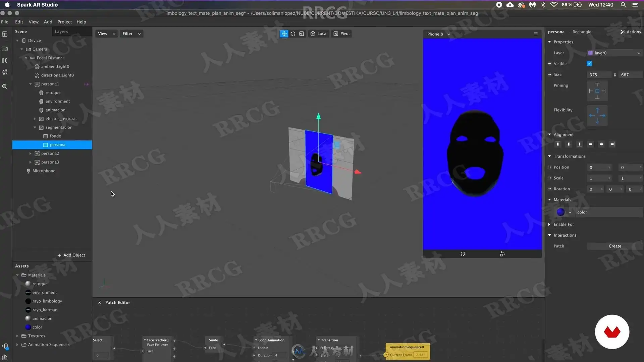Viewport: 644px width, 362px height.
Task: Toggle Local coordinate mode
Action: pos(319,34)
